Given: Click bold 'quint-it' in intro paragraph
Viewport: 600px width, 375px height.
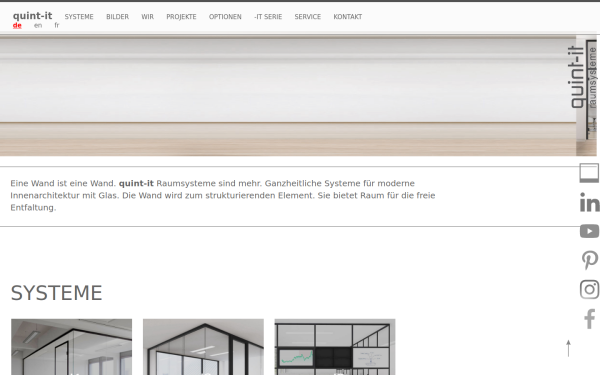Looking at the screenshot, I should (136, 183).
